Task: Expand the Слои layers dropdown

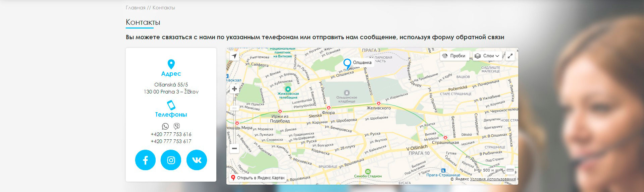Action: click(487, 56)
